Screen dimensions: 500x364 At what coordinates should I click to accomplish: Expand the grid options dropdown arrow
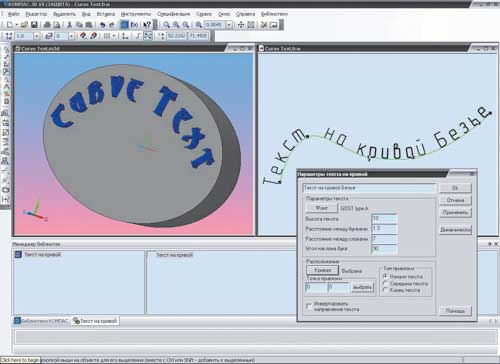tap(114, 35)
